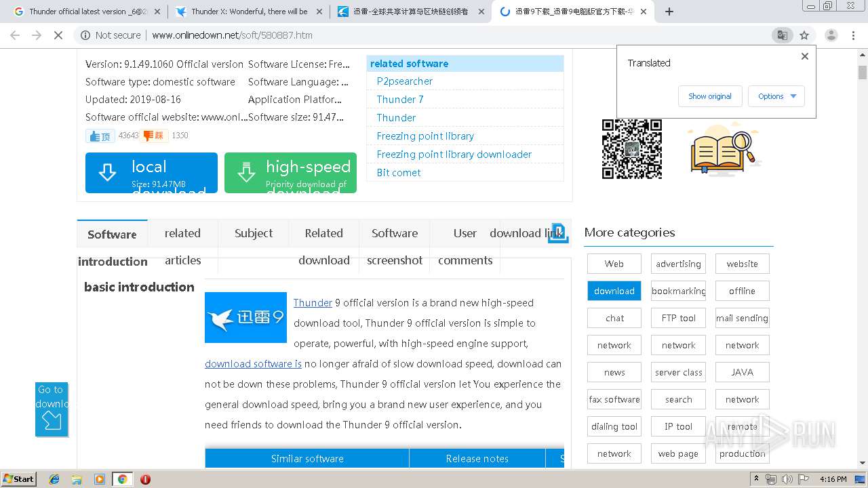Screen dimensions: 868x488
Task: Click the Not secure site info icon
Action: [x=111, y=35]
